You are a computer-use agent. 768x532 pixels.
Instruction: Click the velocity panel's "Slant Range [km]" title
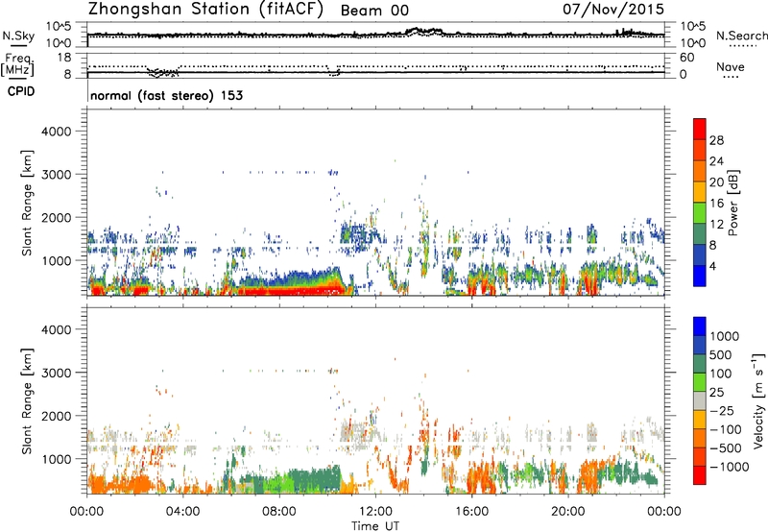27,401
